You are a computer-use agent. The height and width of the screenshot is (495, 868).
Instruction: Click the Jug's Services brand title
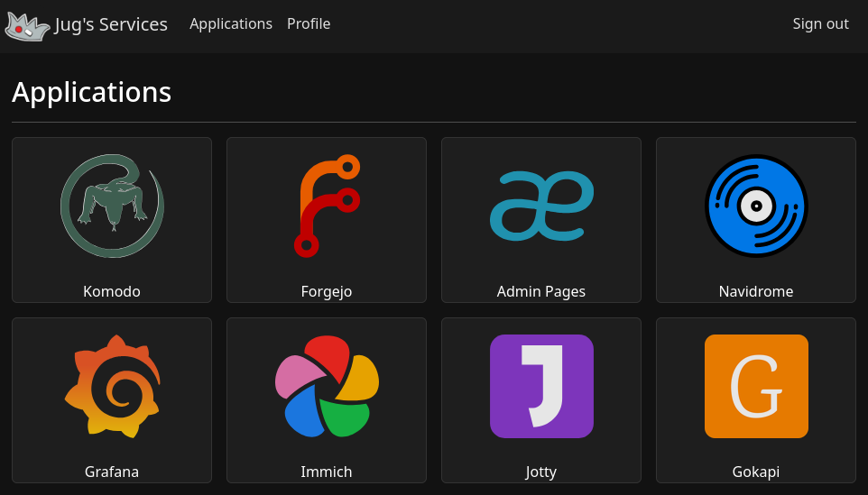[x=111, y=24]
